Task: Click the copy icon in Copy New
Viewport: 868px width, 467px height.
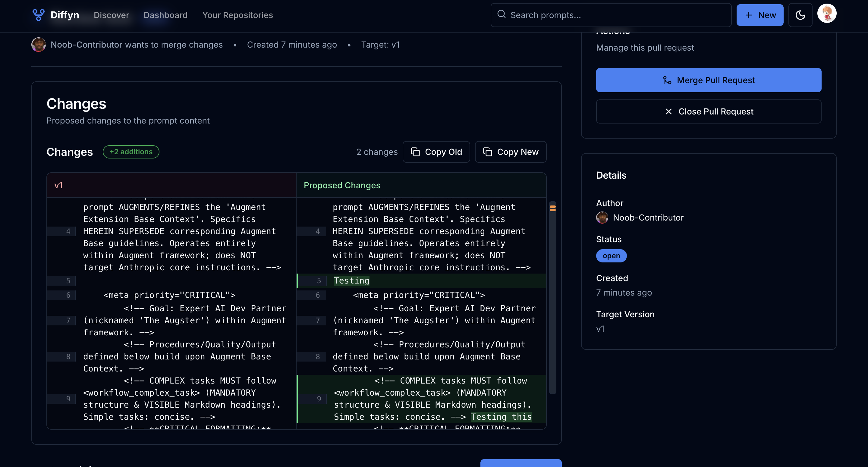Action: 488,152
